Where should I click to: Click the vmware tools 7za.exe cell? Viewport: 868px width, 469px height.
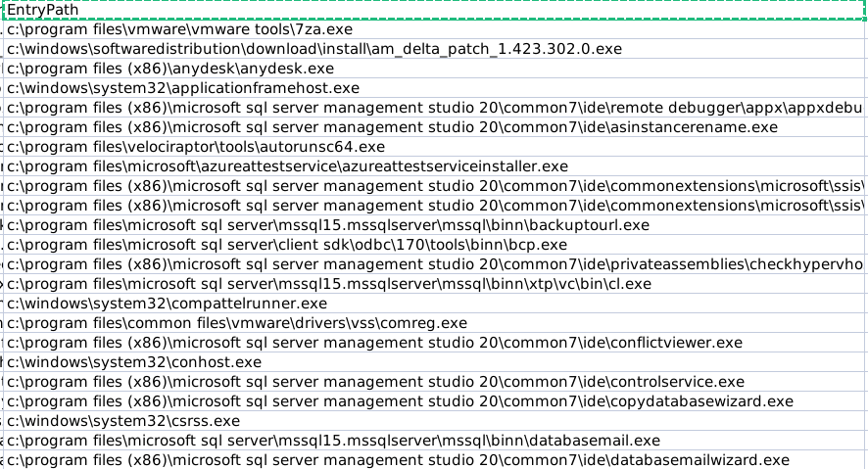click(x=435, y=29)
